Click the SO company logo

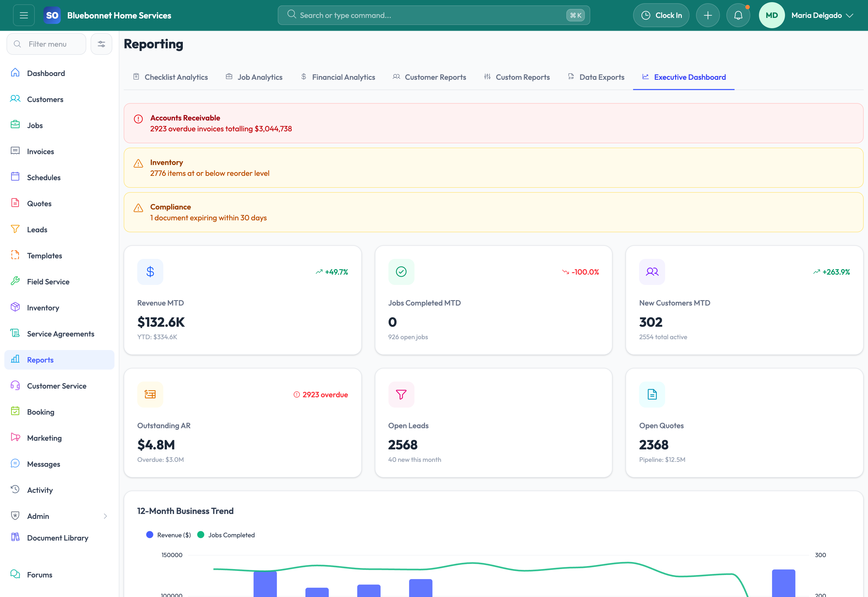[52, 15]
